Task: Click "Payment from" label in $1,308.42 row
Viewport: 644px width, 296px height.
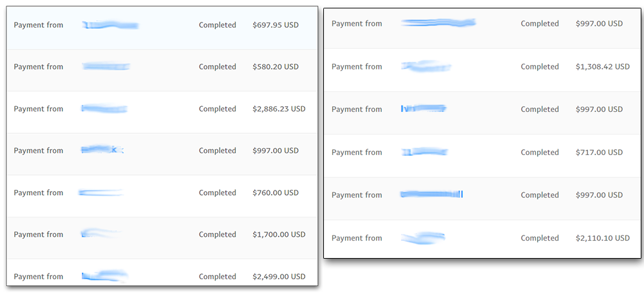Action: [357, 66]
